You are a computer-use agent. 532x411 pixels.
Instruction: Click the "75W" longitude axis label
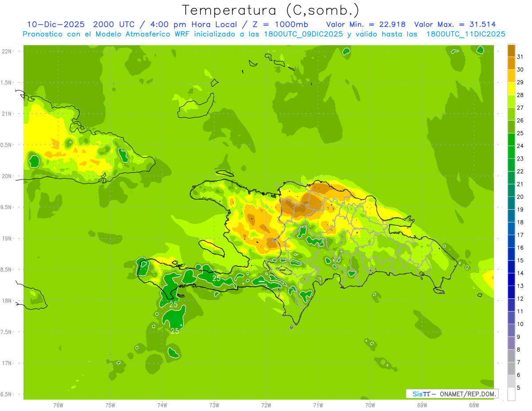tap(110, 405)
